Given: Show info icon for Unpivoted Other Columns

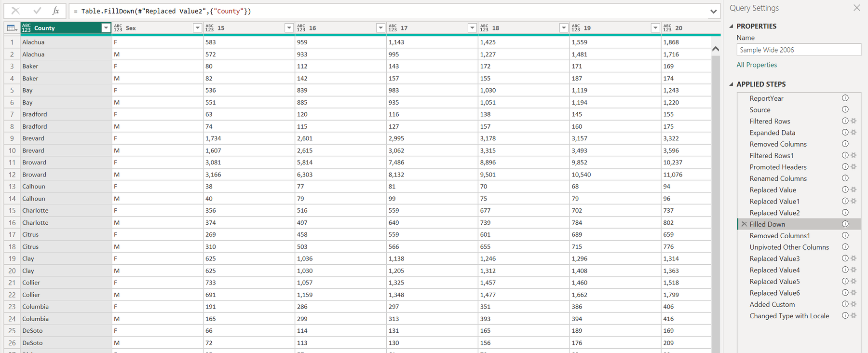Looking at the screenshot, I should coord(845,247).
